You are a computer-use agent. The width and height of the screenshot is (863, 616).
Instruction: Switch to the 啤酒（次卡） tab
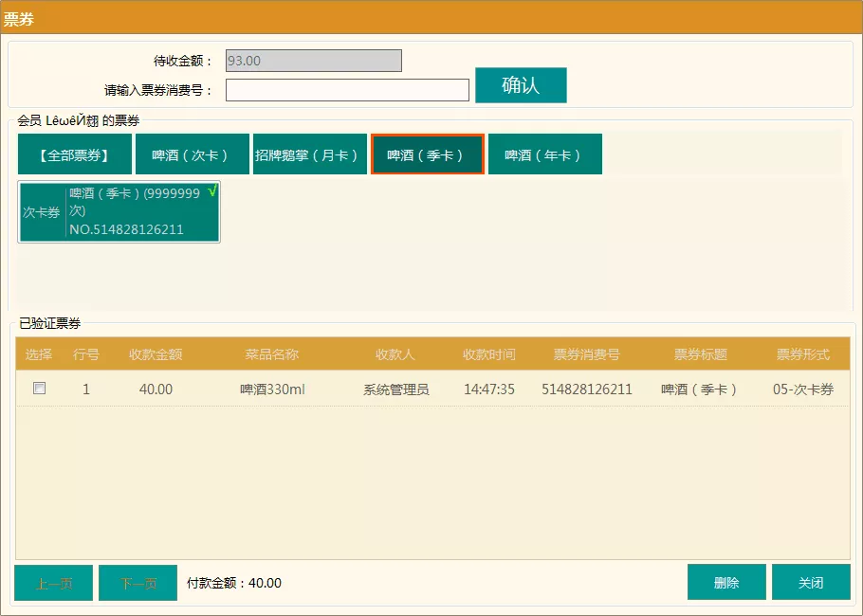click(x=192, y=154)
